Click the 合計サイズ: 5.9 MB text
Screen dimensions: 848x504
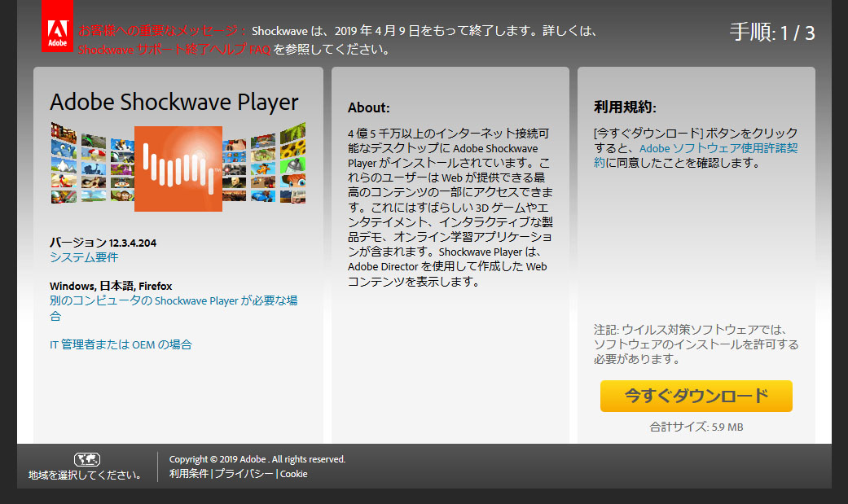(x=696, y=427)
